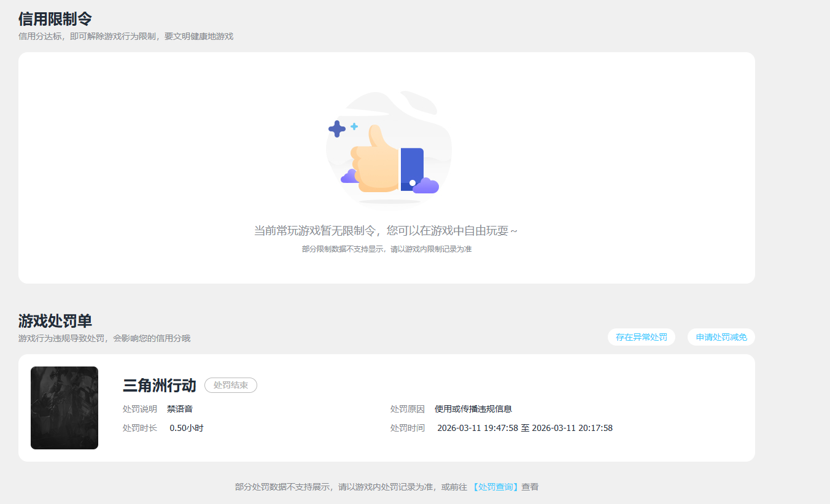Click the 部分限制数据不支持显示 note
The image size is (830, 504).
(387, 249)
